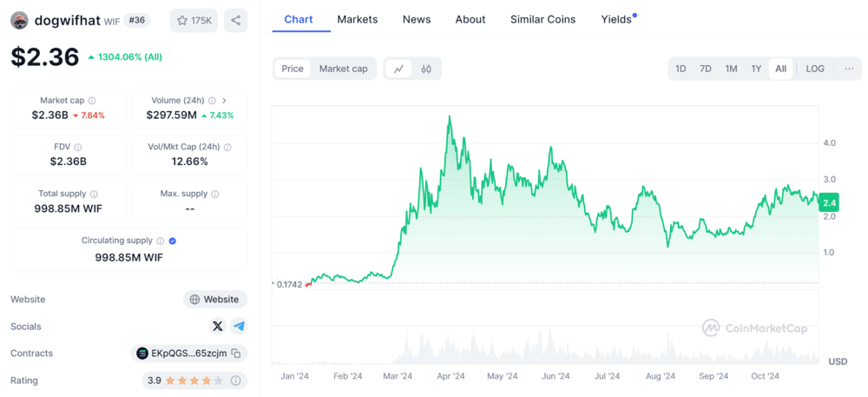The height and width of the screenshot is (397, 868).
Task: Click the share icon button
Action: coord(235,20)
